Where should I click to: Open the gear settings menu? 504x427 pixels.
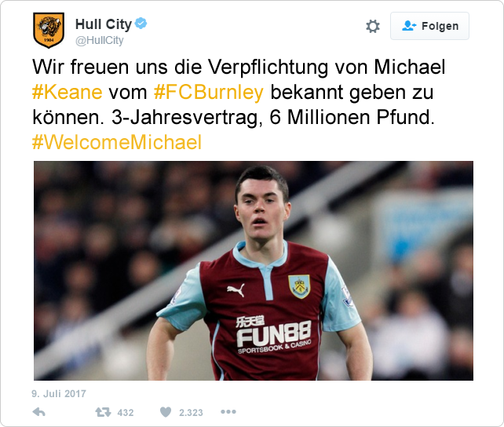373,27
